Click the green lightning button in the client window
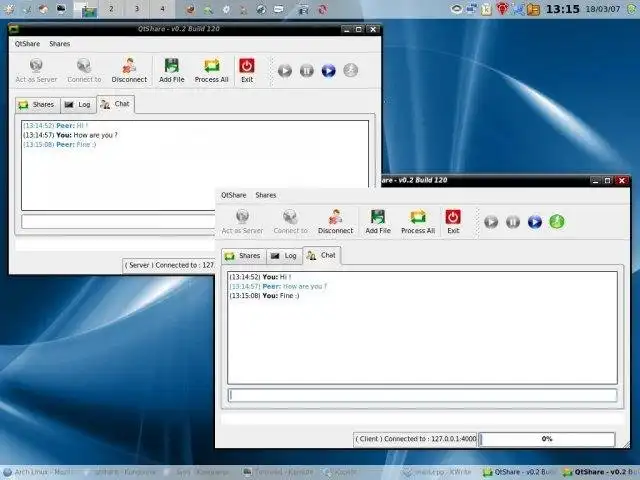 pyautogui.click(x=557, y=222)
